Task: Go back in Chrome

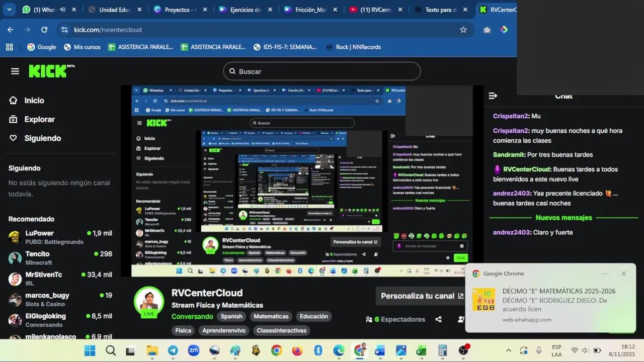Action: tap(11, 30)
